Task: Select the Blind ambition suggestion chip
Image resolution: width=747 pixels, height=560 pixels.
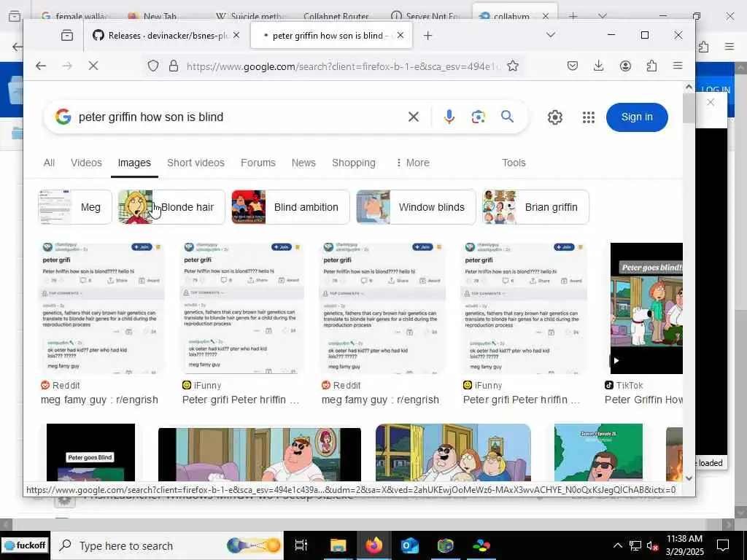Action: point(290,207)
